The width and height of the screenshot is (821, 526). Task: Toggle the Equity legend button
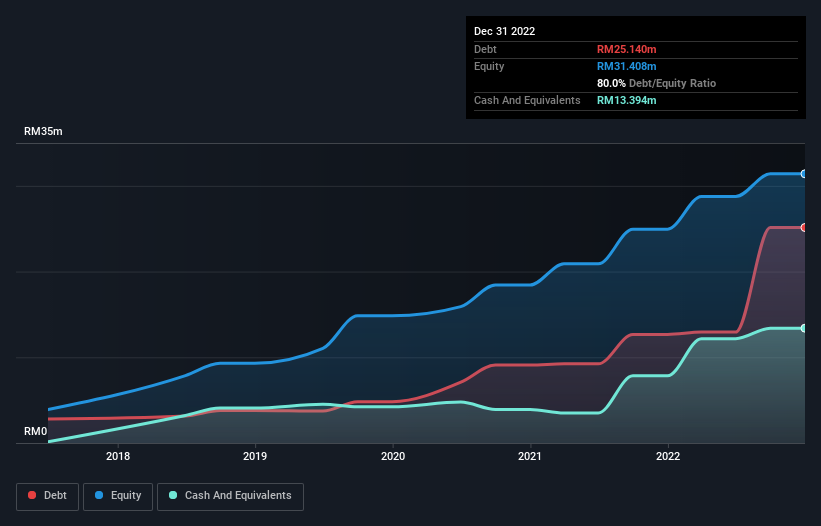click(x=118, y=496)
